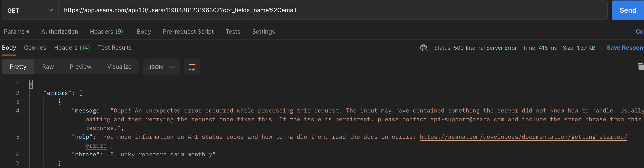Select the Preview response view
Image resolution: width=644 pixels, height=168 pixels.
pos(81,66)
